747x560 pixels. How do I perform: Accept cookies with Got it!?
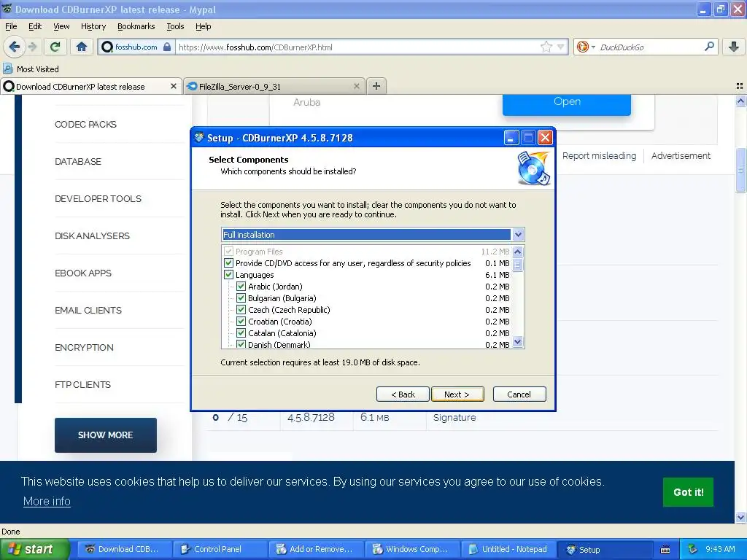coord(688,492)
